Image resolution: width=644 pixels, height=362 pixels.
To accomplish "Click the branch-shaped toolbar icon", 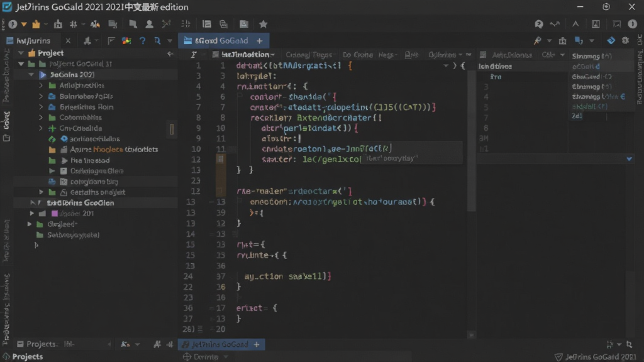I will [x=166, y=25].
